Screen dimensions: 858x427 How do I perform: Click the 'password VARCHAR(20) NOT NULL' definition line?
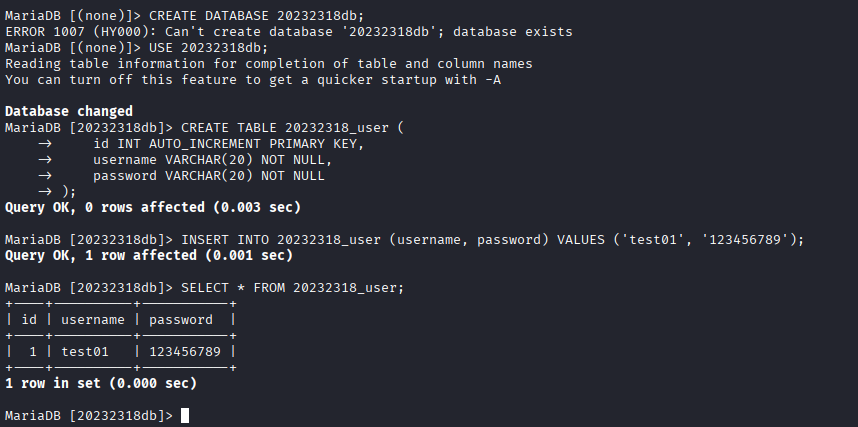[x=208, y=175]
